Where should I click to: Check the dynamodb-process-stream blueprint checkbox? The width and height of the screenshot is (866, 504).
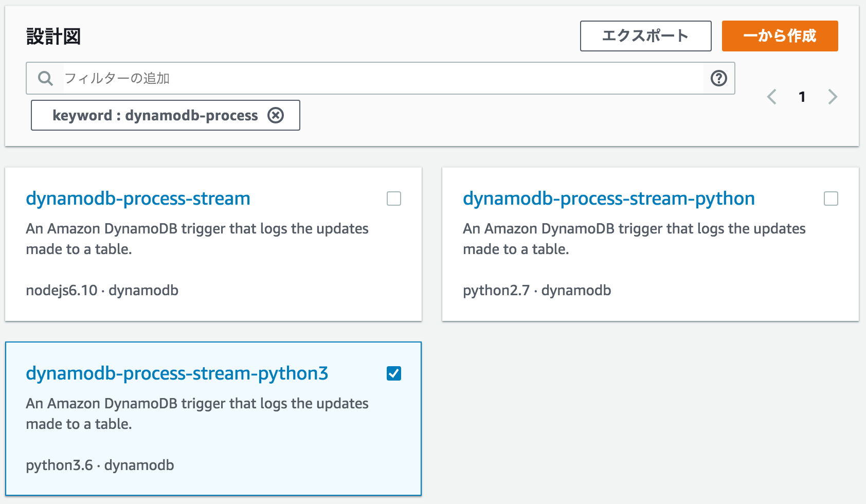coord(394,199)
